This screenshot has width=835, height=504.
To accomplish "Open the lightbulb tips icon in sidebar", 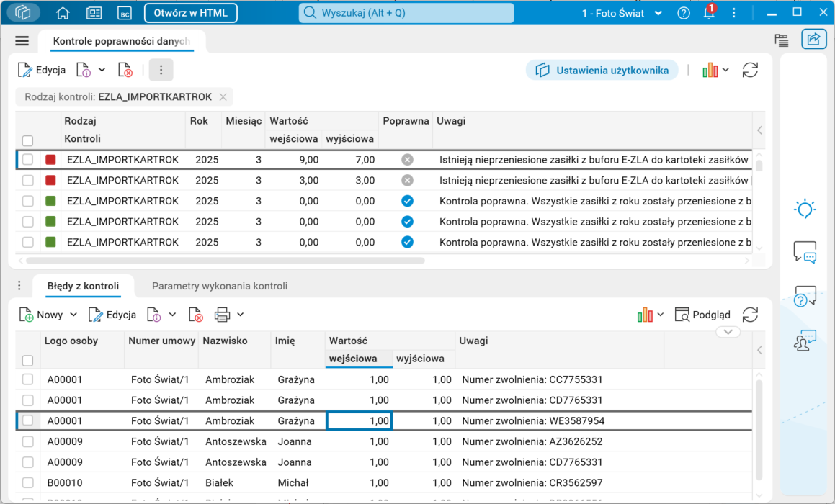I will pos(805,209).
